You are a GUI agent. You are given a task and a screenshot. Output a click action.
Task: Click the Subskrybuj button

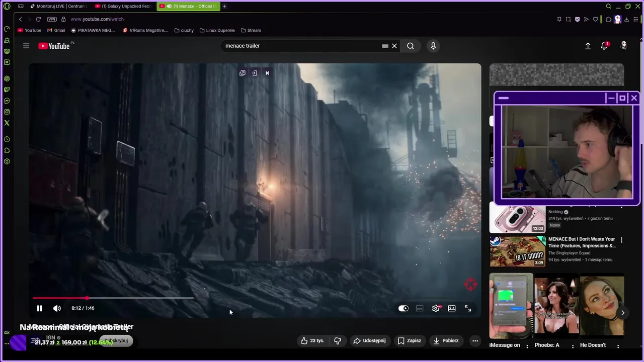point(116,340)
